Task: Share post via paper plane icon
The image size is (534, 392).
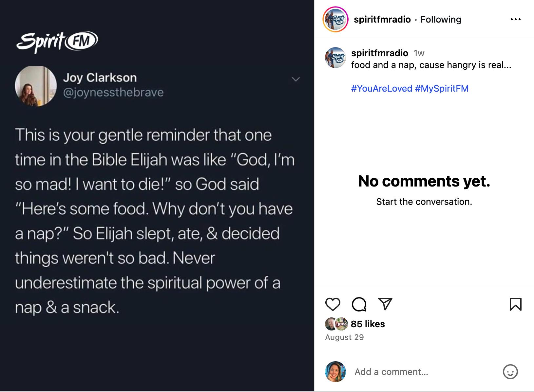Action: click(x=385, y=304)
